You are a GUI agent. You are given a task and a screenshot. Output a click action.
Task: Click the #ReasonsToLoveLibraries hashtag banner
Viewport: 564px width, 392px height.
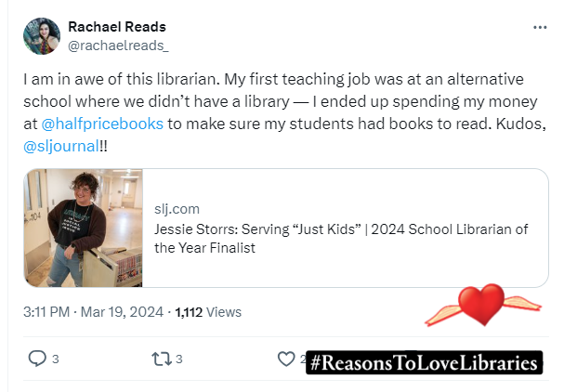click(x=424, y=362)
